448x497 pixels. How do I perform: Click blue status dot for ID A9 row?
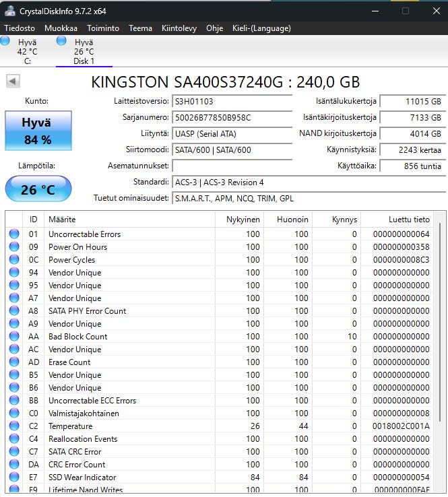(14, 324)
